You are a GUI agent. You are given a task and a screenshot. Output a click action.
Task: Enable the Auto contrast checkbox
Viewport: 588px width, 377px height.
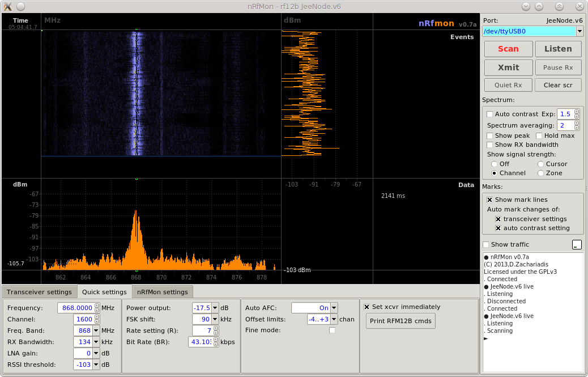[490, 114]
